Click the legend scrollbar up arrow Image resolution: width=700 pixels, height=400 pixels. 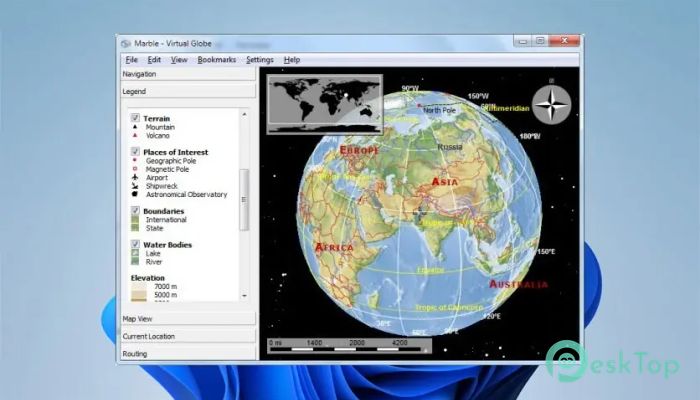pos(244,115)
